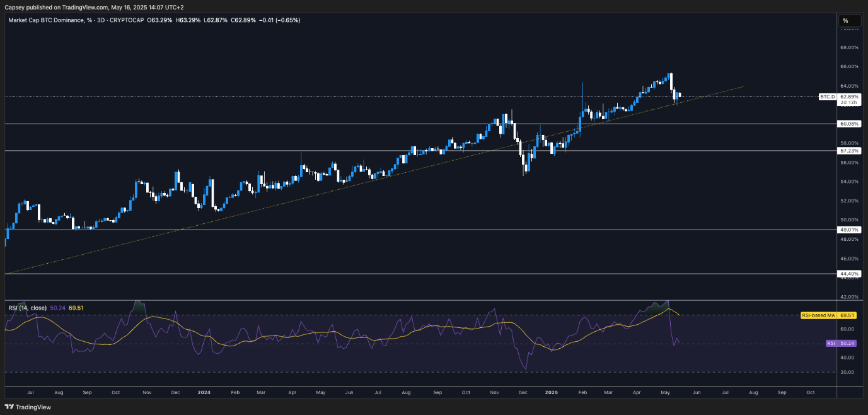
Task: Click the 62.89% current price label
Action: [849, 96]
